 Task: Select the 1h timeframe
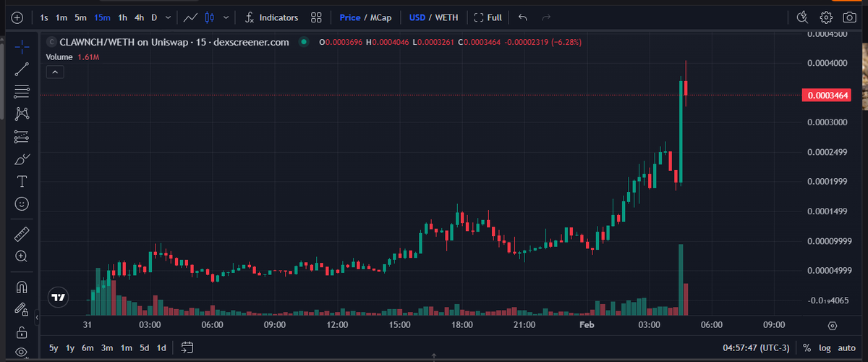[123, 17]
